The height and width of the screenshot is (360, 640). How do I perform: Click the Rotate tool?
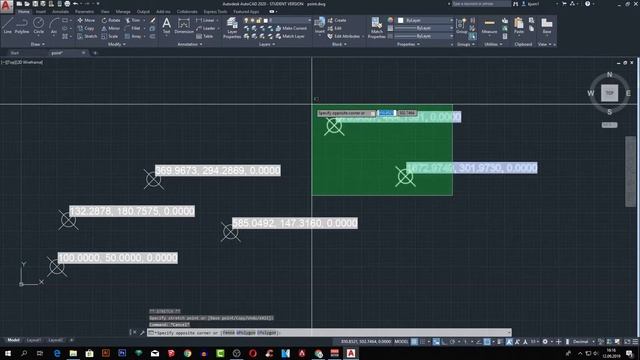coord(111,20)
